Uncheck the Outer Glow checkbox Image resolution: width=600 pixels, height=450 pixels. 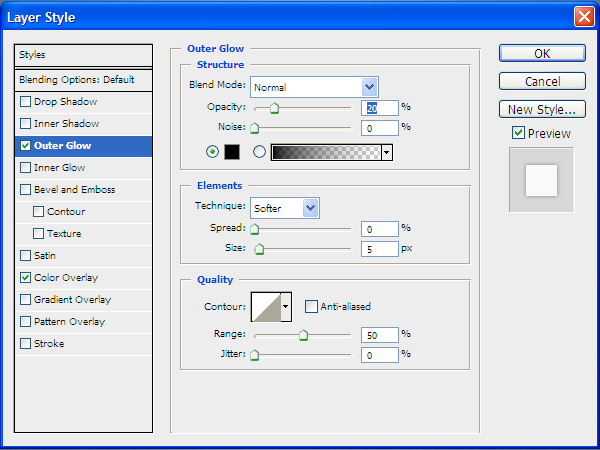point(25,146)
